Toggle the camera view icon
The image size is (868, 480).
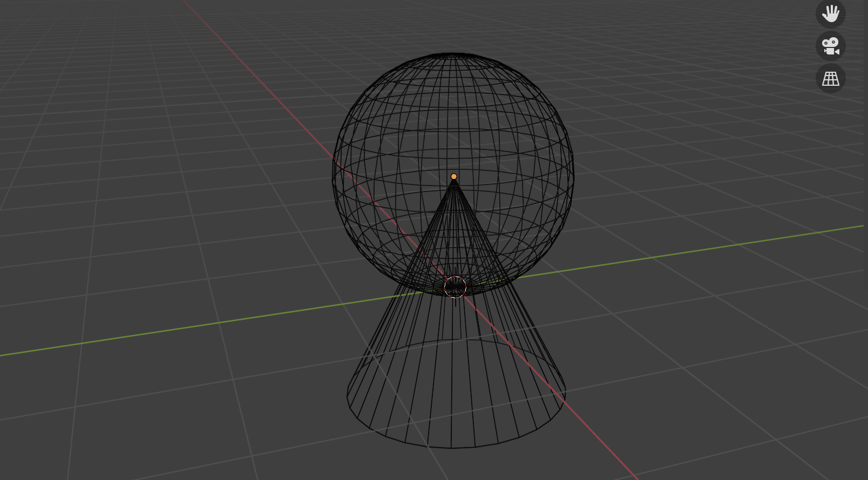click(830, 46)
